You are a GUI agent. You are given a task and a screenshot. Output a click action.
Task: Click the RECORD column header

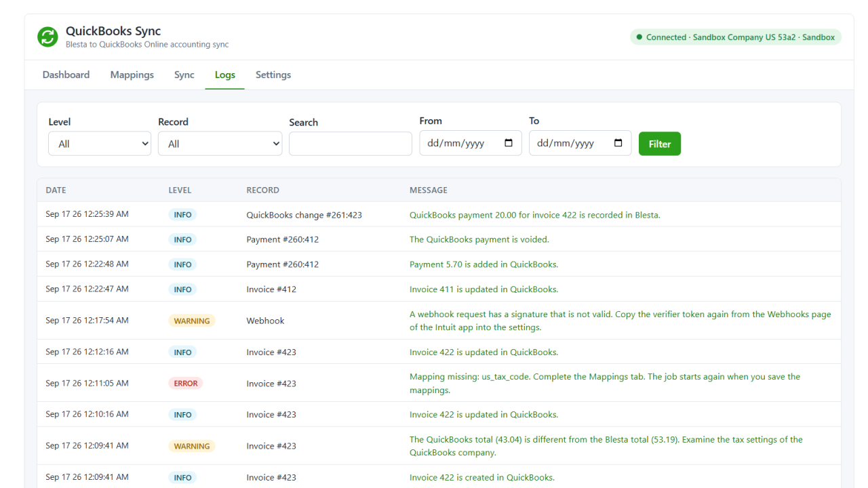click(x=263, y=190)
